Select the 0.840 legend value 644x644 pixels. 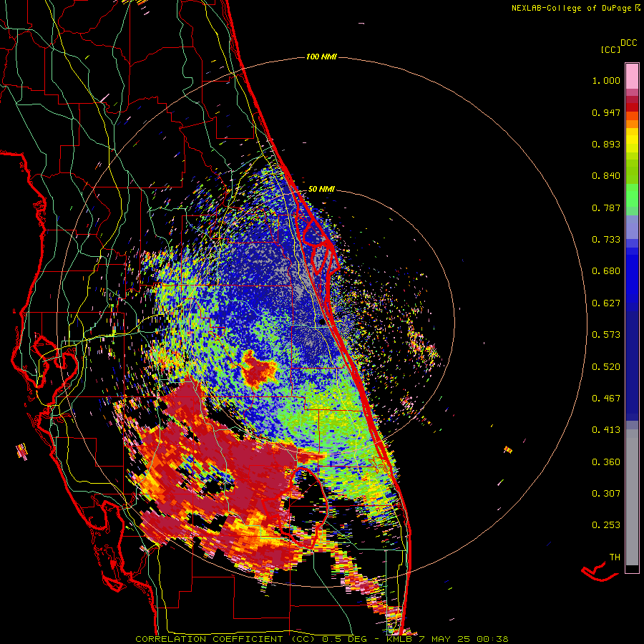tap(606, 176)
